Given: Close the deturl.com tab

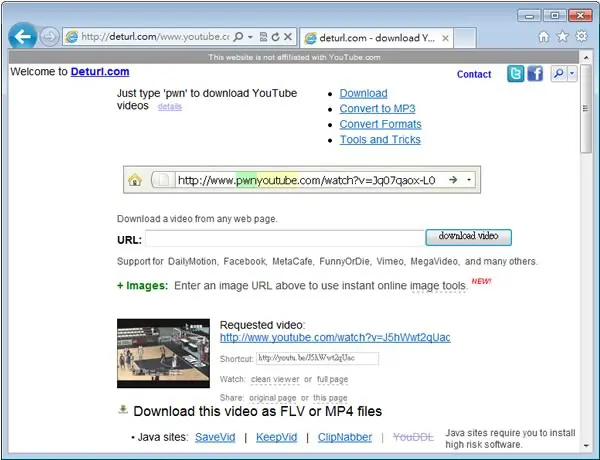Looking at the screenshot, I should point(445,38).
